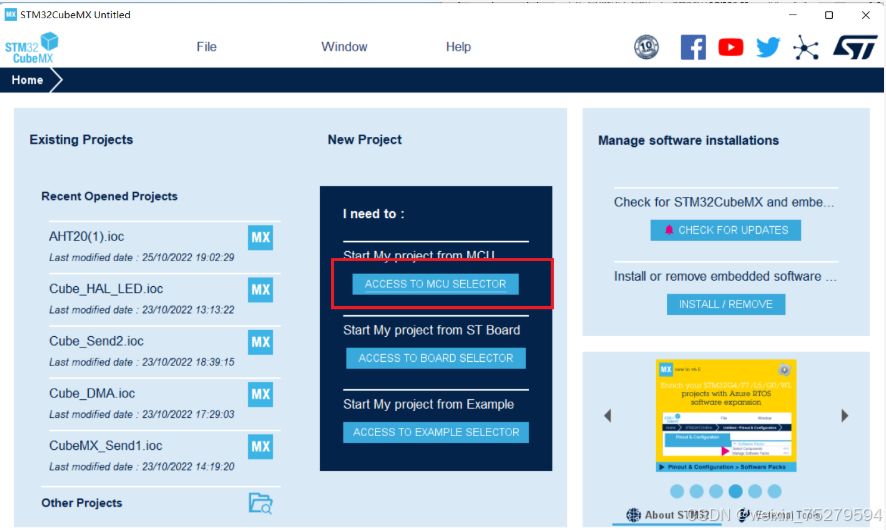Click CHECK FOR UPDATES button

pos(726,230)
